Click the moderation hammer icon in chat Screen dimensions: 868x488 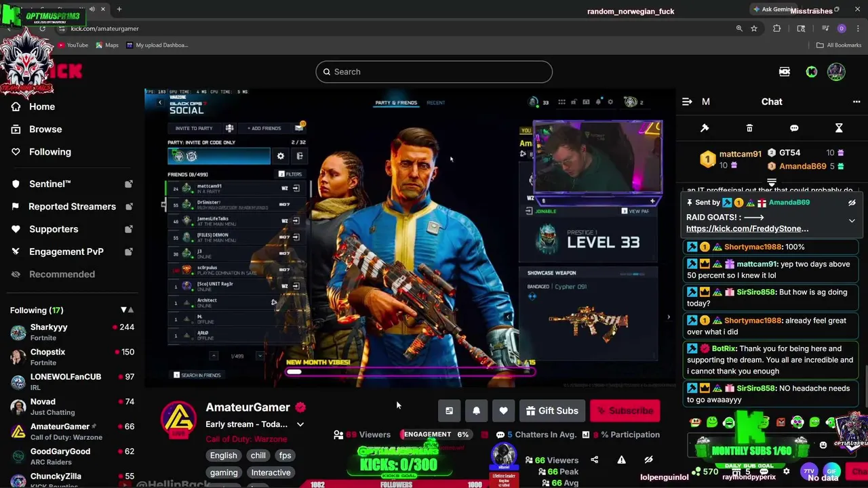point(705,128)
